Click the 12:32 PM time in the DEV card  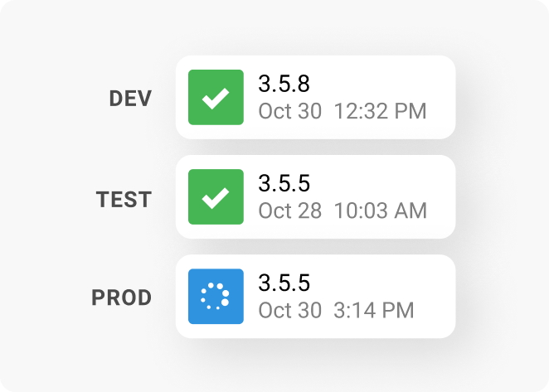[381, 111]
